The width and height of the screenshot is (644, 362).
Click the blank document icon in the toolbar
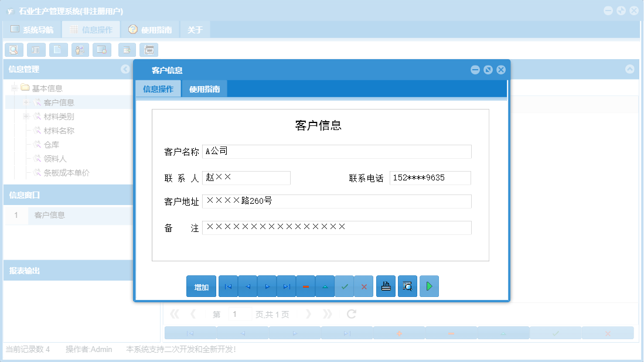tap(58, 50)
